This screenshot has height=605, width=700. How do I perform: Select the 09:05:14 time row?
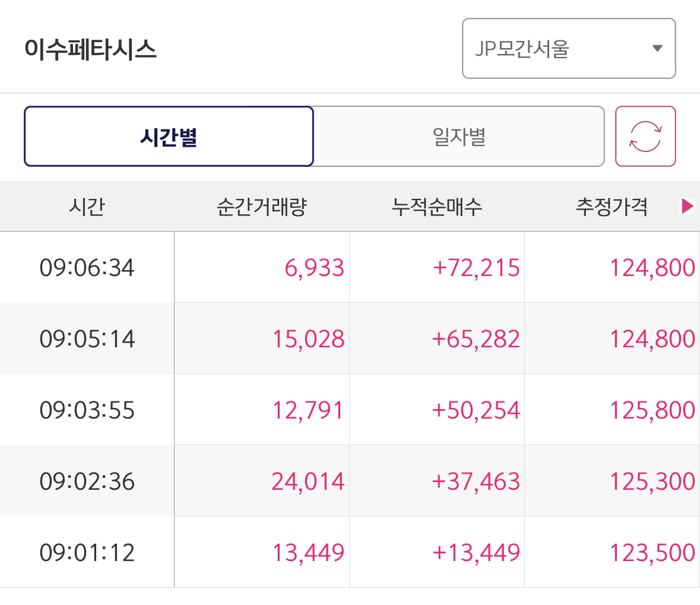(x=87, y=339)
